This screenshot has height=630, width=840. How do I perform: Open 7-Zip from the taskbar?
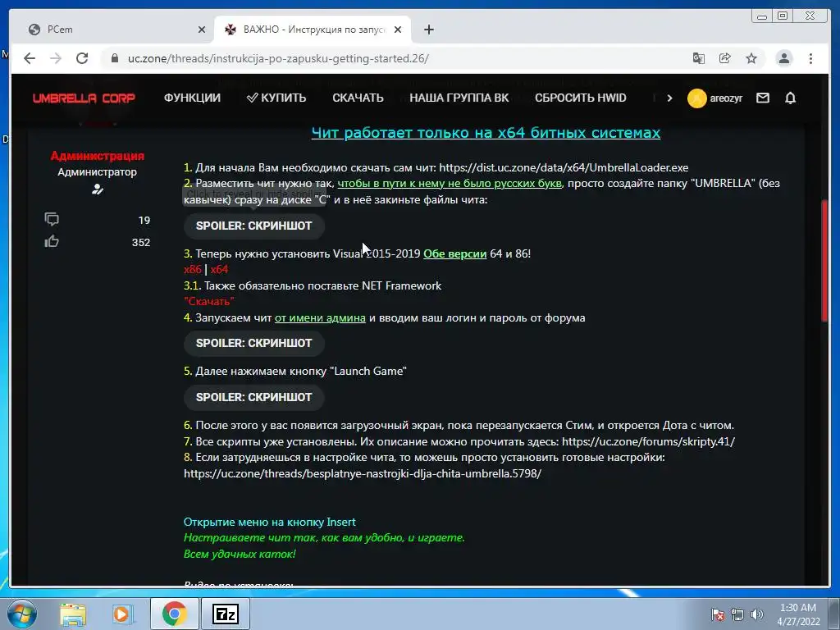coord(226,614)
